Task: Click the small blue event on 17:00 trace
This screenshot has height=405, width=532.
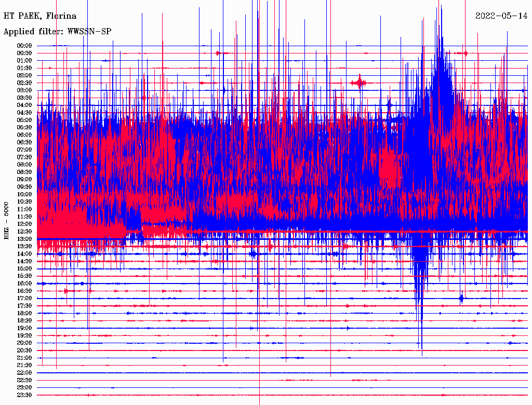Action: pyautogui.click(x=461, y=298)
